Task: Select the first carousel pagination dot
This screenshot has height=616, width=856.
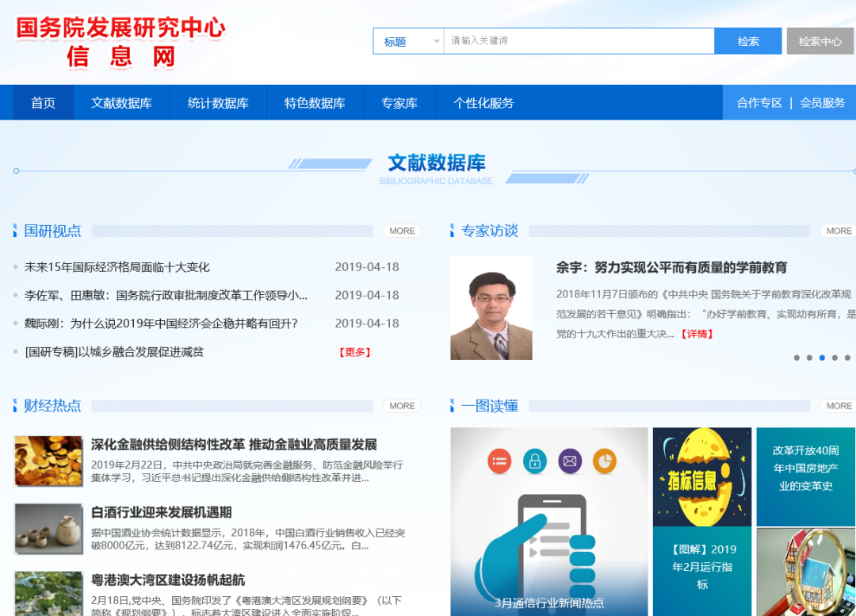Action: click(797, 358)
